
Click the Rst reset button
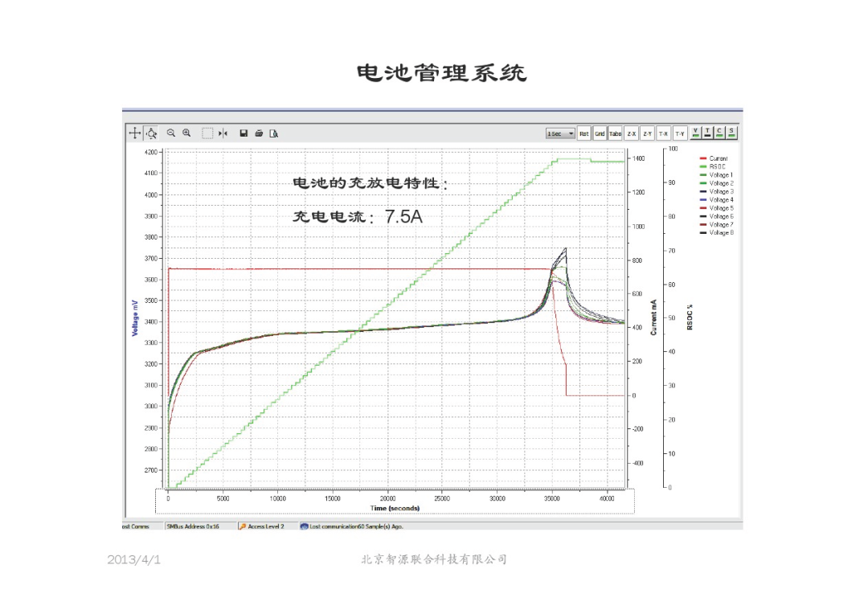584,133
